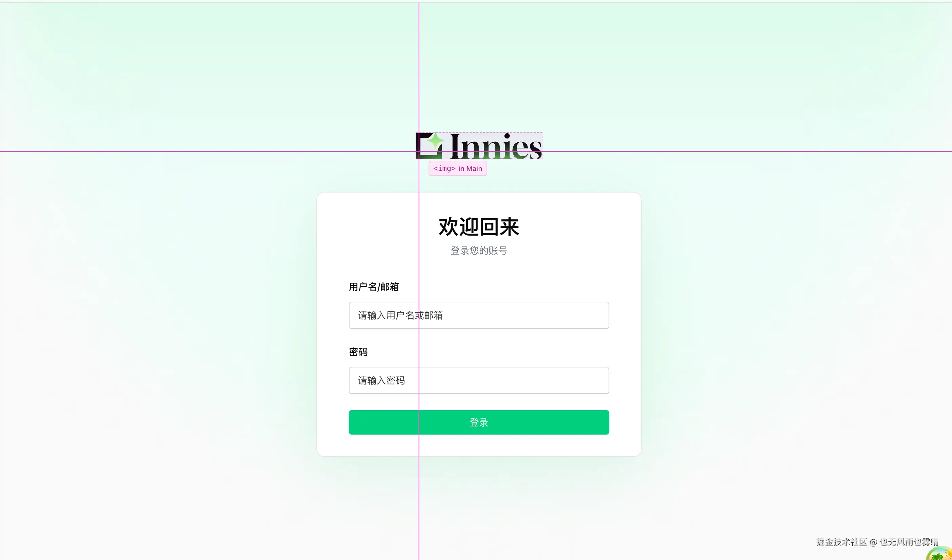Click the 用户名/邮箱 field label

374,287
